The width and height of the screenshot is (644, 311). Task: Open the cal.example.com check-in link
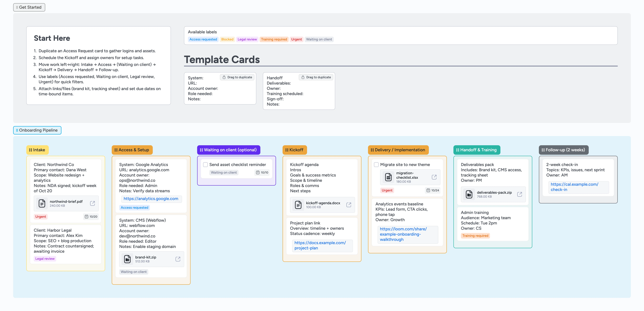point(574,187)
